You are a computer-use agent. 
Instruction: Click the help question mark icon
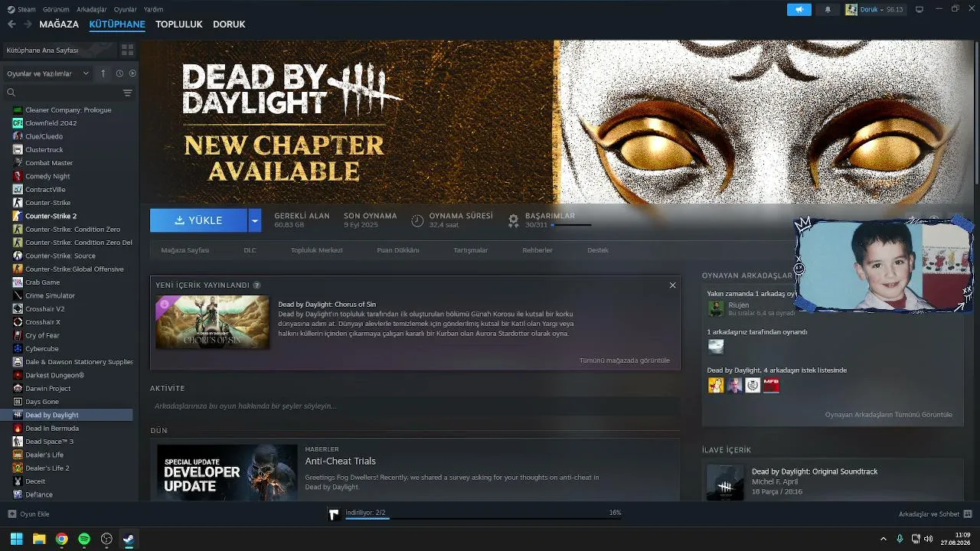(x=256, y=285)
